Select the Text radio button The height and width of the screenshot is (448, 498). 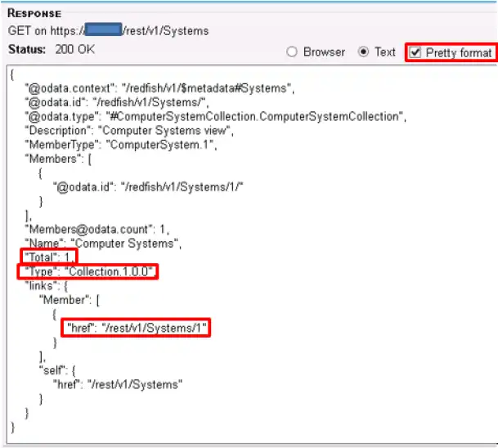(363, 52)
